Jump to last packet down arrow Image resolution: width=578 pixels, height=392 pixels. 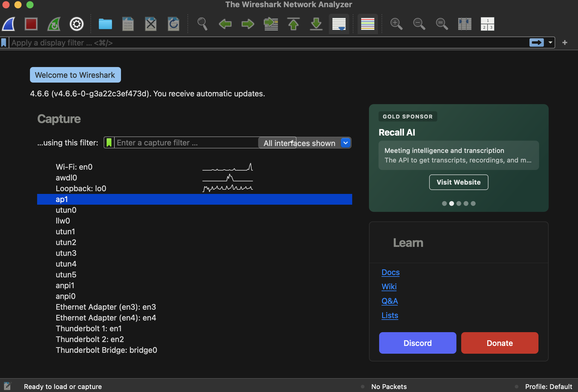316,24
